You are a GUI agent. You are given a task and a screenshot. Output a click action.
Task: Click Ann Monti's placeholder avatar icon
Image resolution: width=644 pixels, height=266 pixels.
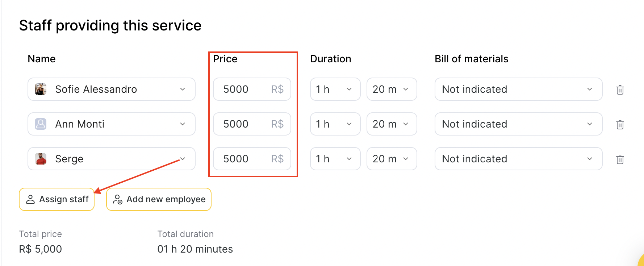[41, 124]
